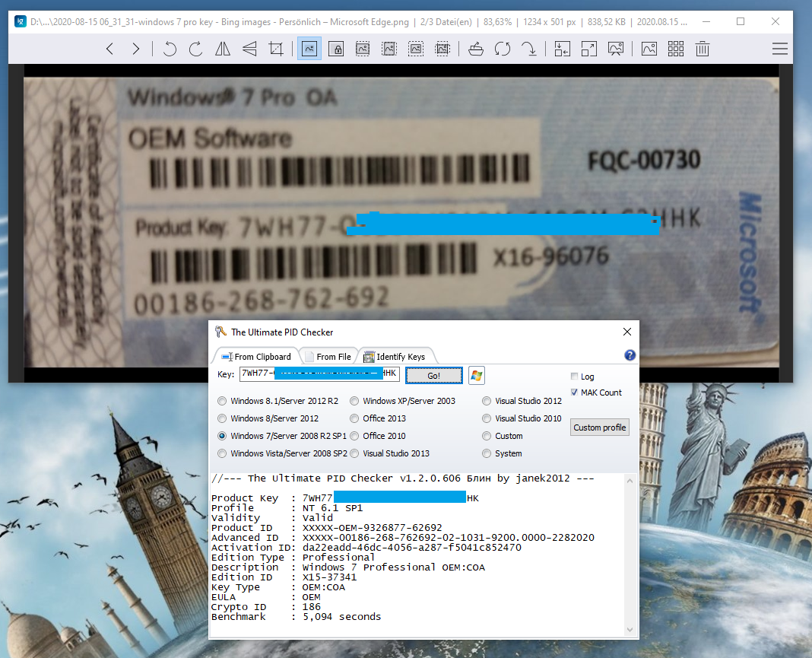The image size is (812, 658).
Task: Click the Edition ID value X15-37341
Action: [329, 577]
